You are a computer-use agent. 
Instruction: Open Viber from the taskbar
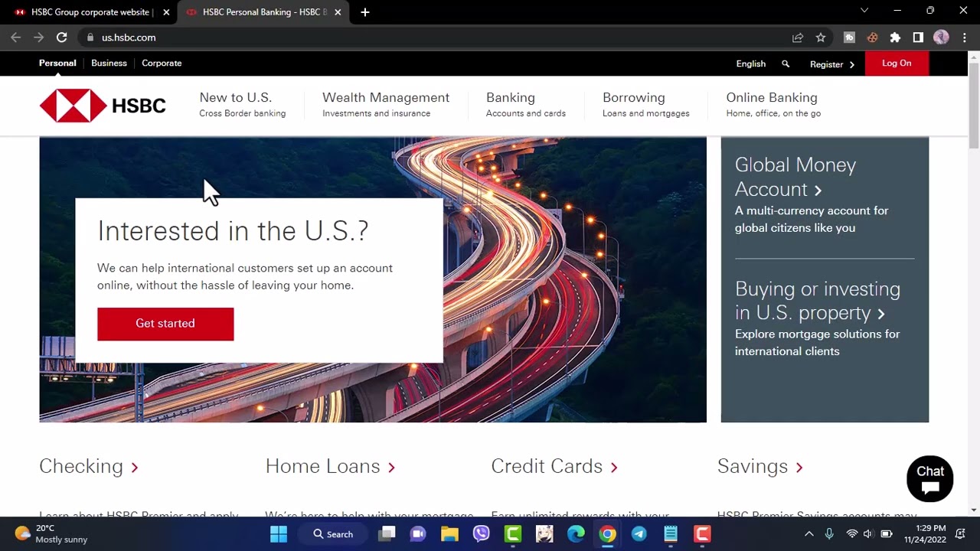tap(481, 534)
